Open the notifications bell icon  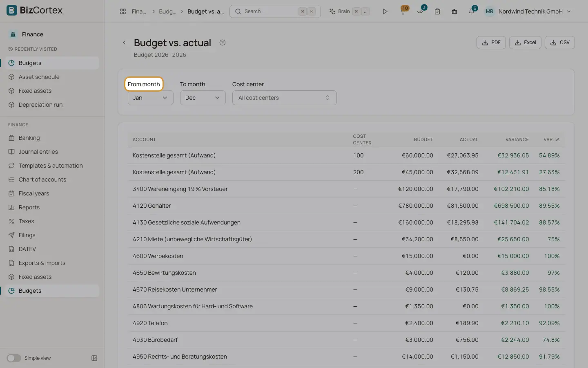(472, 11)
